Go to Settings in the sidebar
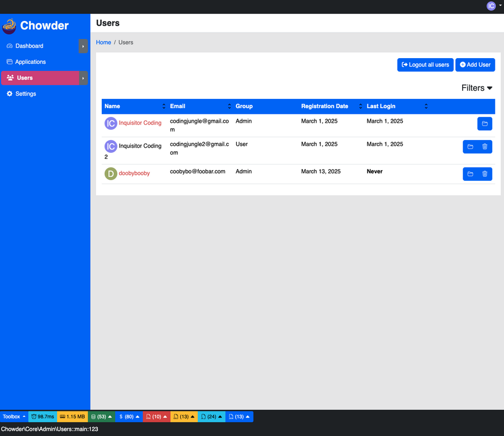Image resolution: width=504 pixels, height=436 pixels. point(26,94)
